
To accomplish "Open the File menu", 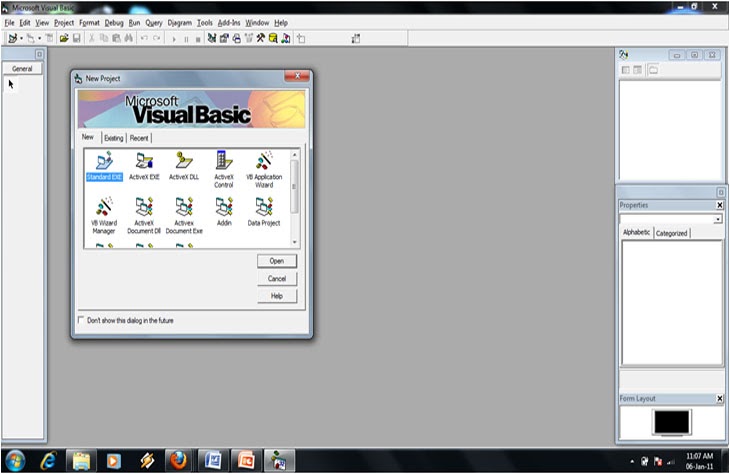I will click(x=9, y=22).
